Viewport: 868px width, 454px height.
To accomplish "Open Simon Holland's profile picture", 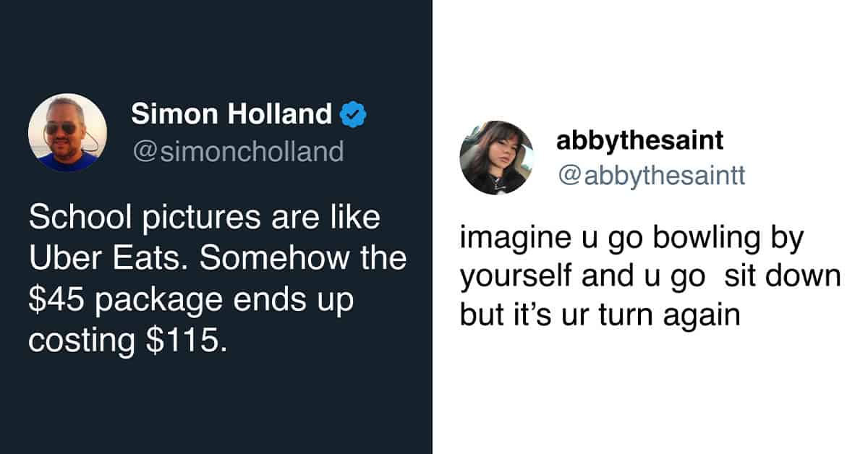I will (x=67, y=132).
